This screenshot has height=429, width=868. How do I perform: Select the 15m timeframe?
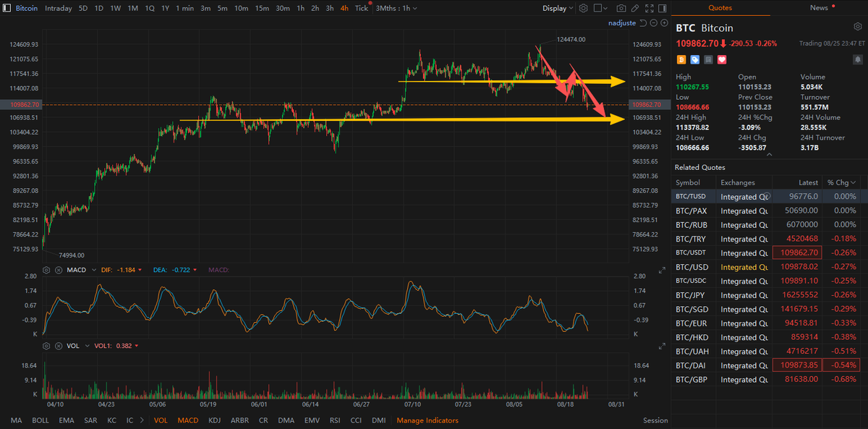[262, 8]
